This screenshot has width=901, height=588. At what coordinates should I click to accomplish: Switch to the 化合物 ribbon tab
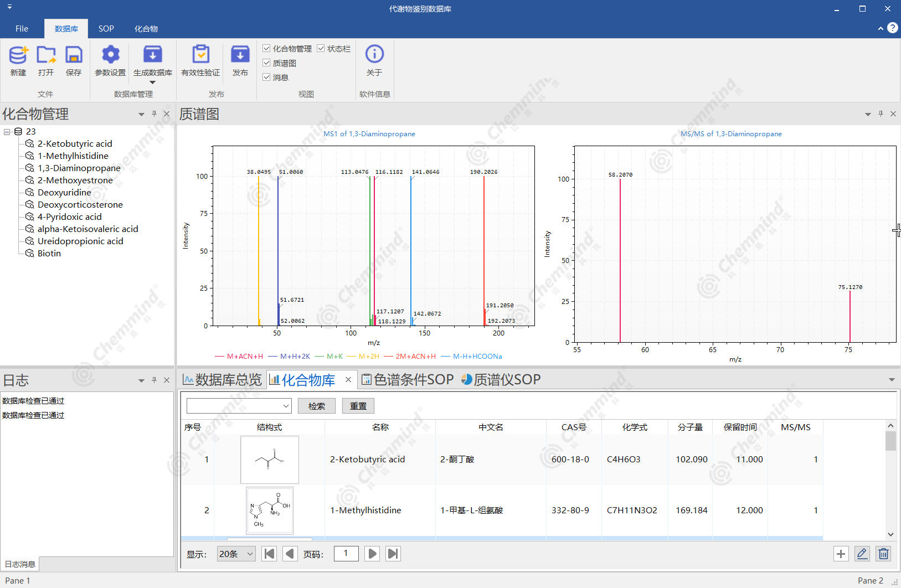point(146,29)
